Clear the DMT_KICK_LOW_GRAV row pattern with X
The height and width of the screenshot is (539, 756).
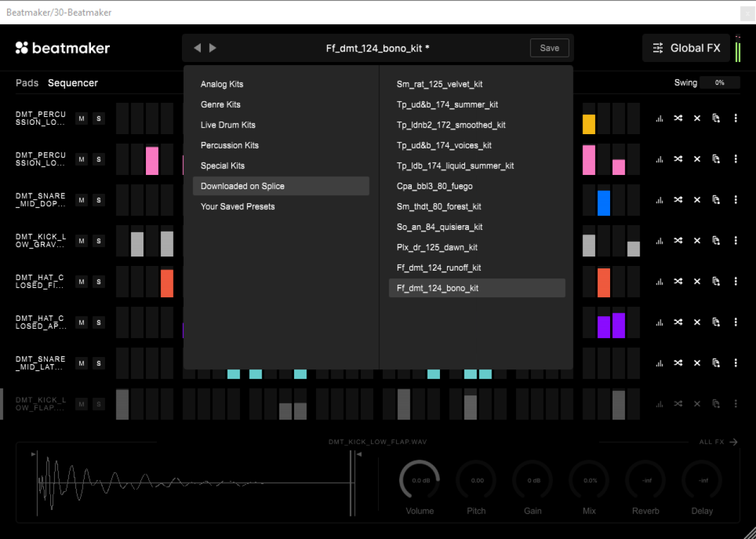click(x=697, y=241)
